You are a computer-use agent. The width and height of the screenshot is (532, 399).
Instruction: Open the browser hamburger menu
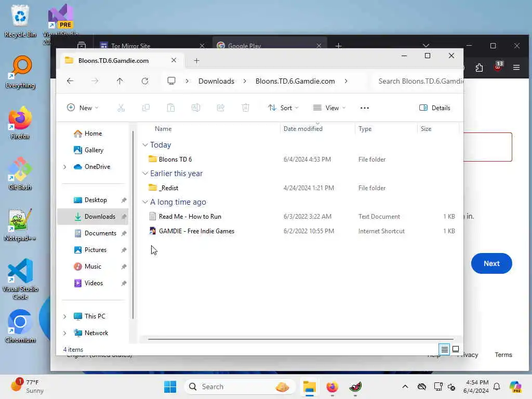[516, 68]
